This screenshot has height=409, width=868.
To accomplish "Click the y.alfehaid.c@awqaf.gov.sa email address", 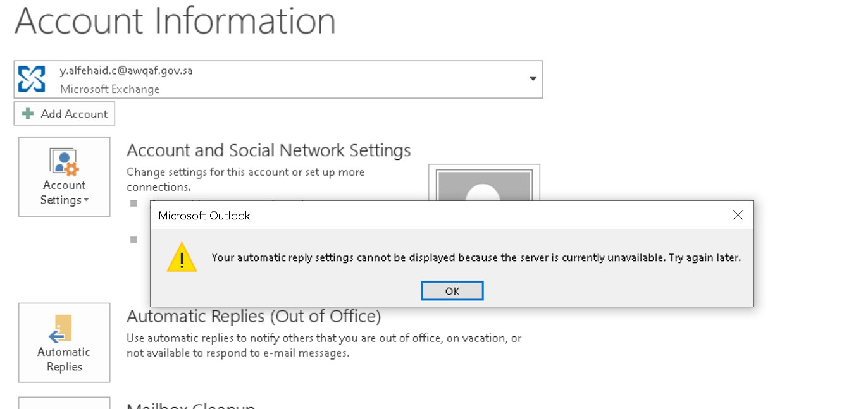I will (x=126, y=71).
